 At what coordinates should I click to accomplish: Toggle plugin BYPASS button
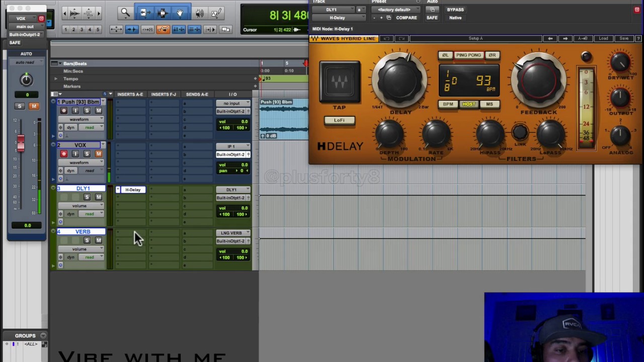455,10
